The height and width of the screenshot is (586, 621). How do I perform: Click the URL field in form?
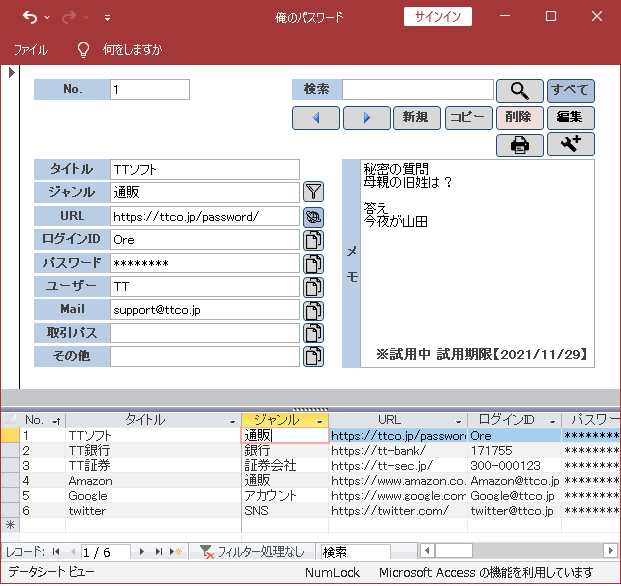pos(205,216)
